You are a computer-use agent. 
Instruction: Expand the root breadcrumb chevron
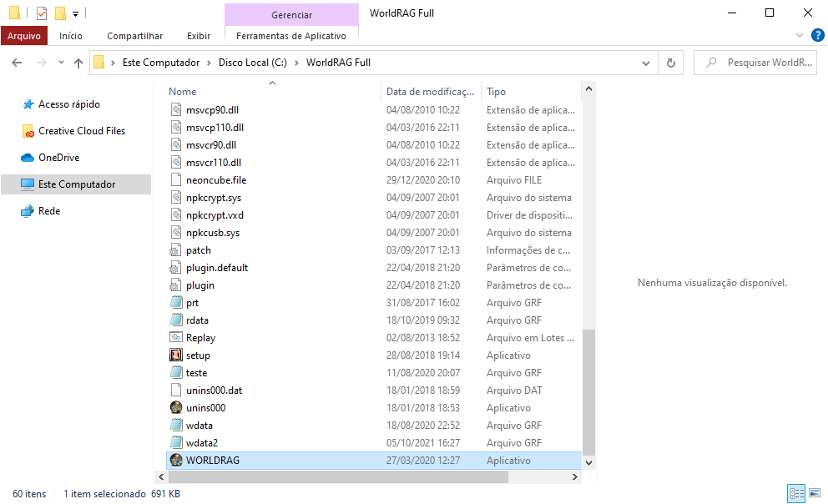tap(113, 63)
